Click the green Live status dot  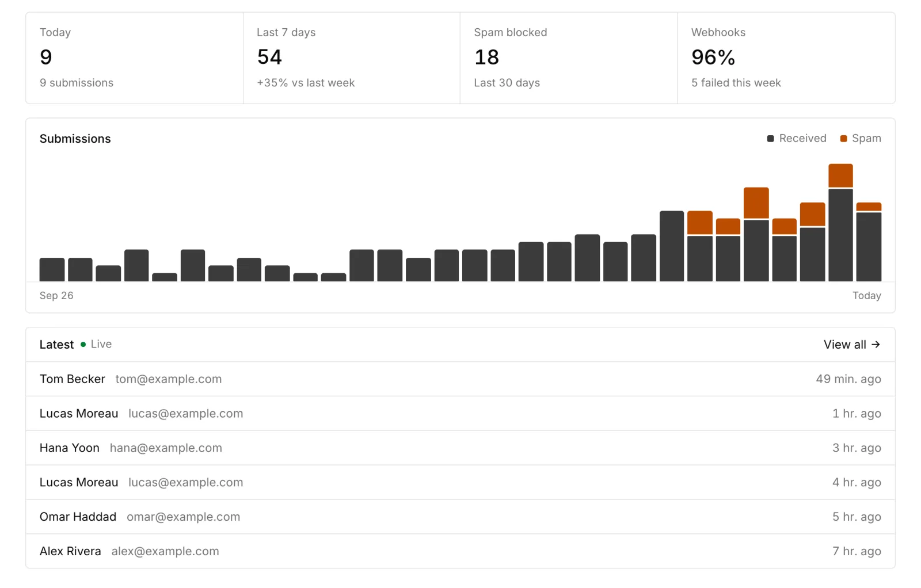(x=83, y=345)
